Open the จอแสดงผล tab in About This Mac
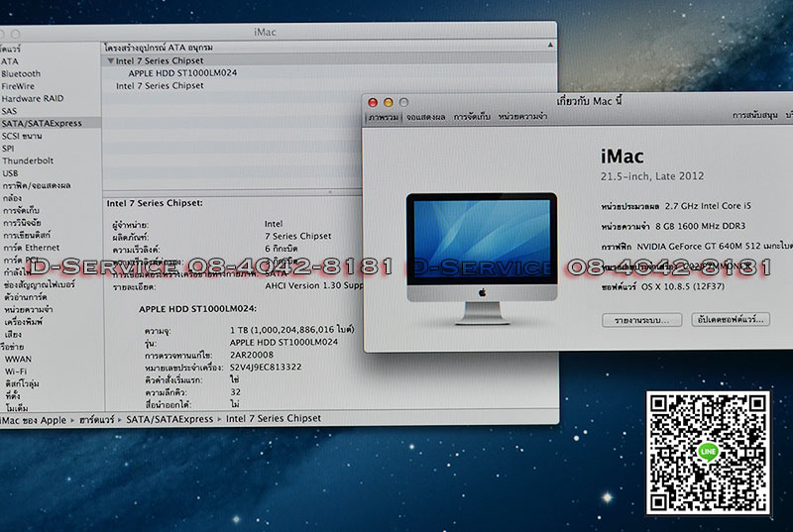The height and width of the screenshot is (532, 793). click(426, 117)
